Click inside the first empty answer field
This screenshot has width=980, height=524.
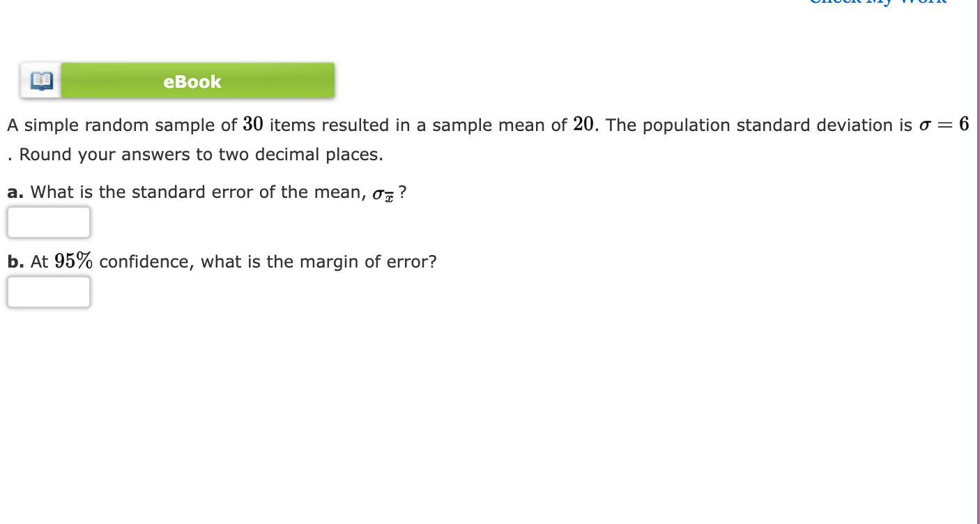[x=48, y=222]
